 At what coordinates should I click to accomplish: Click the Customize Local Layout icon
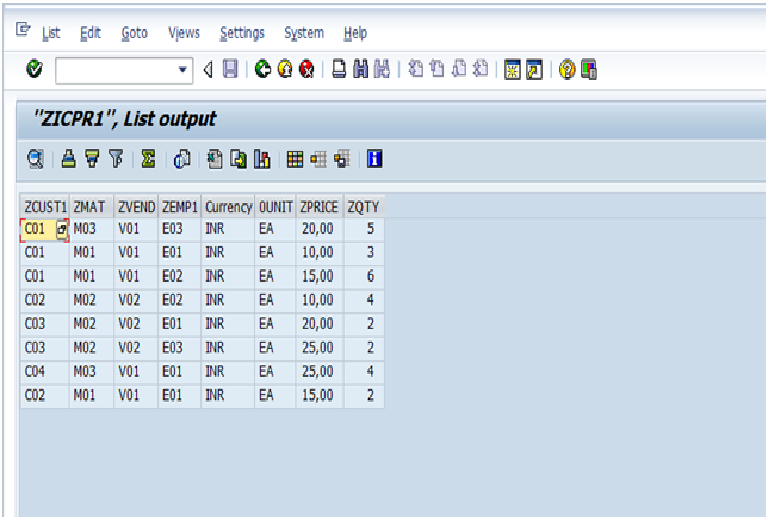[589, 70]
